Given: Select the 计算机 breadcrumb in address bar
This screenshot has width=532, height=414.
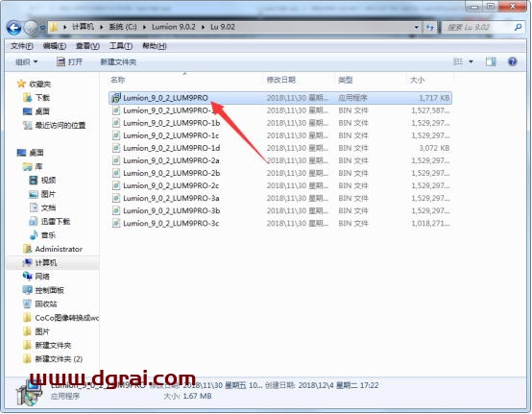Looking at the screenshot, I should 83,27.
